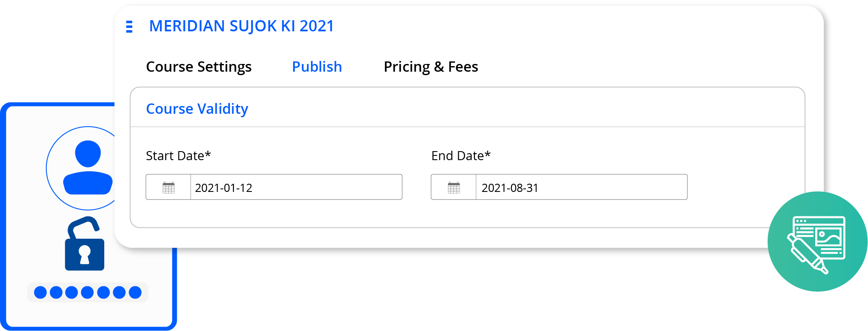Click the blue user avatar icon
The width and height of the screenshot is (868, 331).
pyautogui.click(x=88, y=167)
